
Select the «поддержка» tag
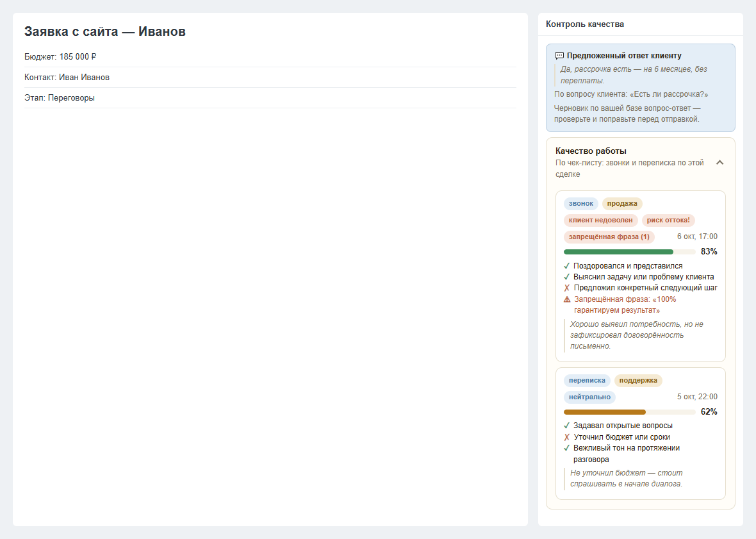[x=638, y=381]
